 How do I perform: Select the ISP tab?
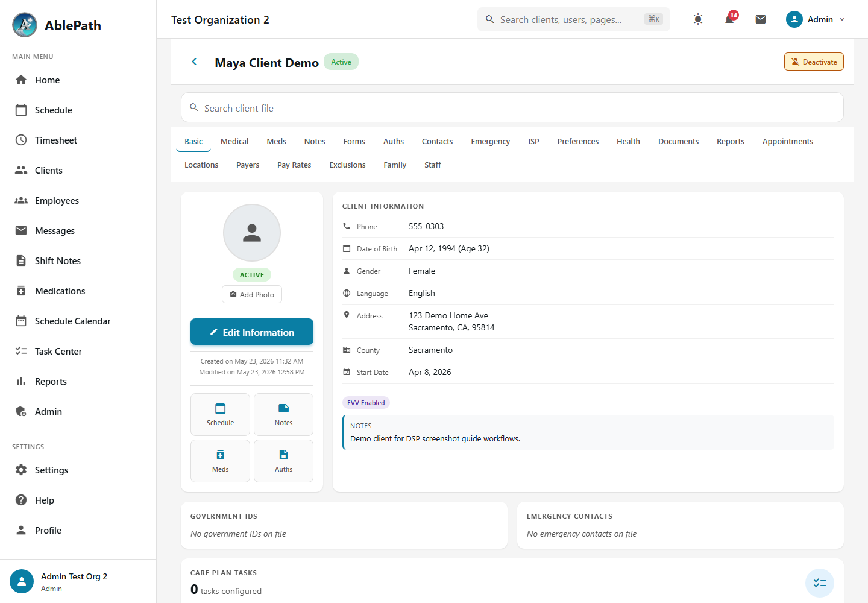point(533,141)
